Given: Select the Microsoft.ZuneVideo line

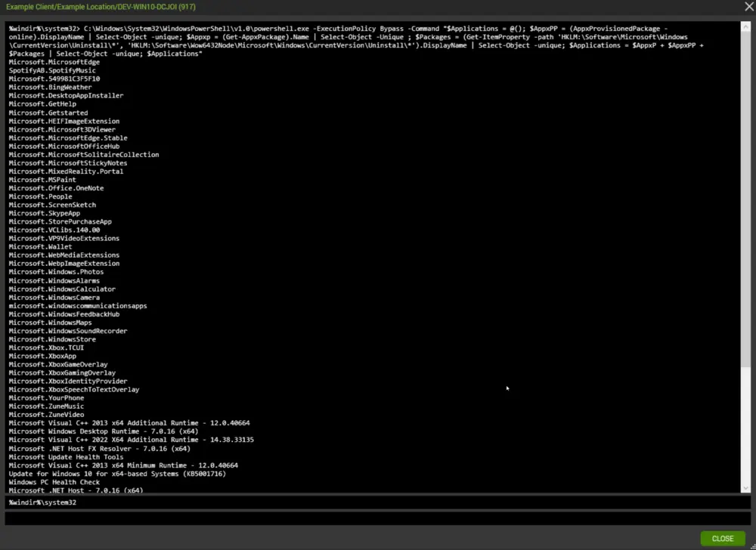Looking at the screenshot, I should [46, 415].
